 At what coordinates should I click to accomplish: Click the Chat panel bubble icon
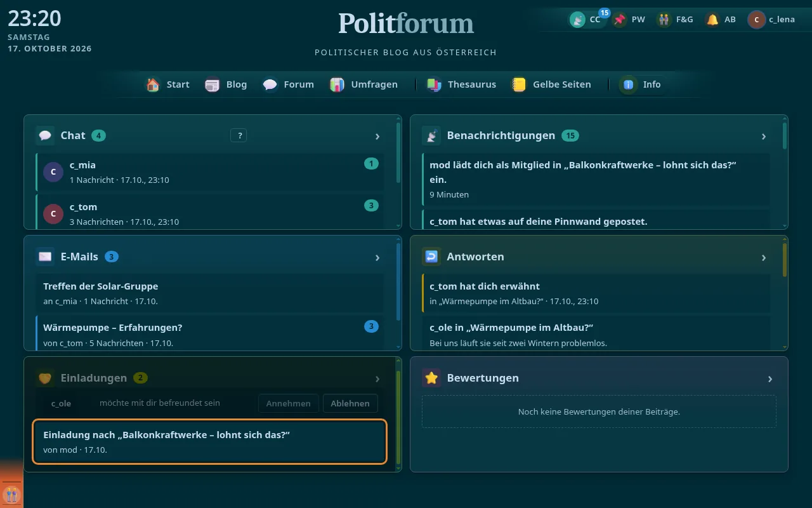tap(45, 135)
